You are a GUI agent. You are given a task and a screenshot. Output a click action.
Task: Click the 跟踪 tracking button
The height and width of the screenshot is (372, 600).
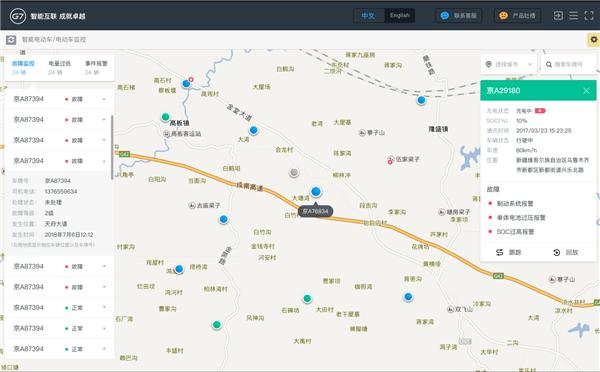[509, 252]
